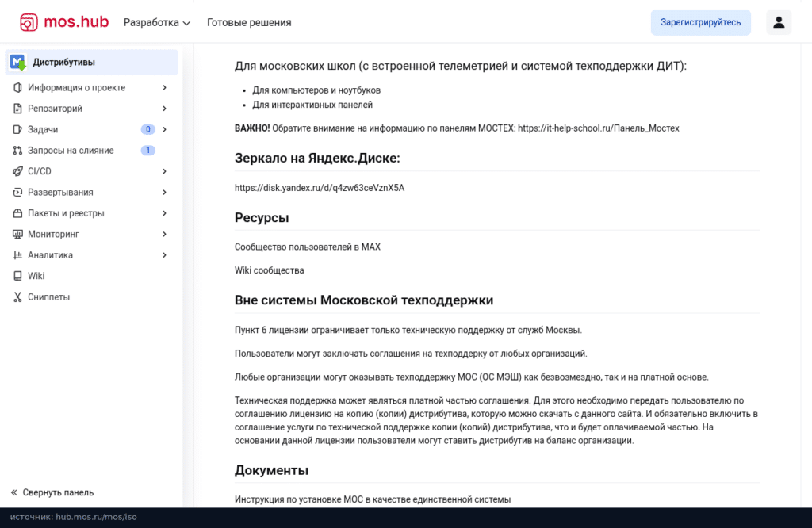Open the disk.yandex.ru mirror link
812x528 pixels.
[x=320, y=188]
